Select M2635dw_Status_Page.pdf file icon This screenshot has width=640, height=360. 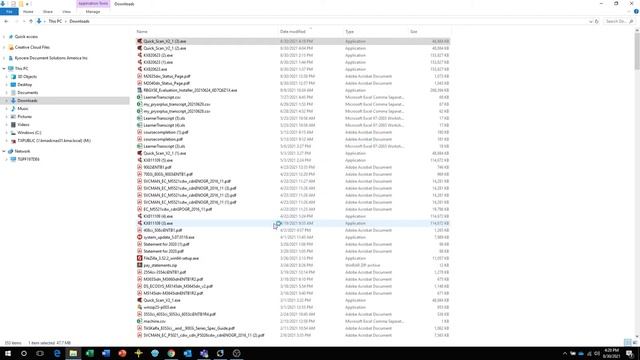[139, 76]
